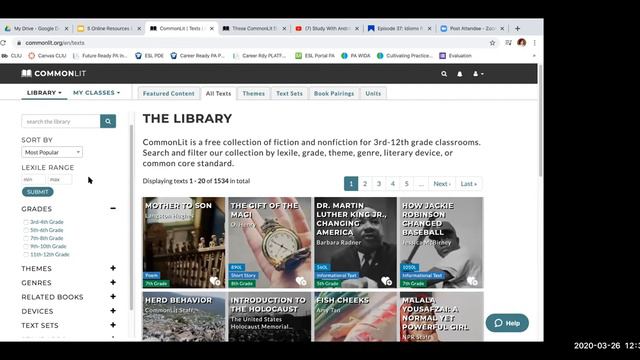This screenshot has height=360, width=640.
Task: Click the library search submit button
Action: [108, 121]
